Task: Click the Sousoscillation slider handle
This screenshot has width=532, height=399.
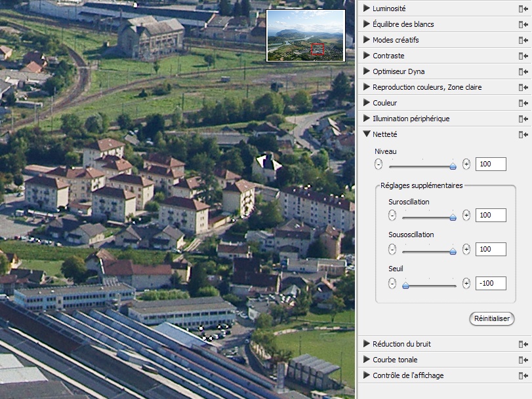Action: click(453, 250)
